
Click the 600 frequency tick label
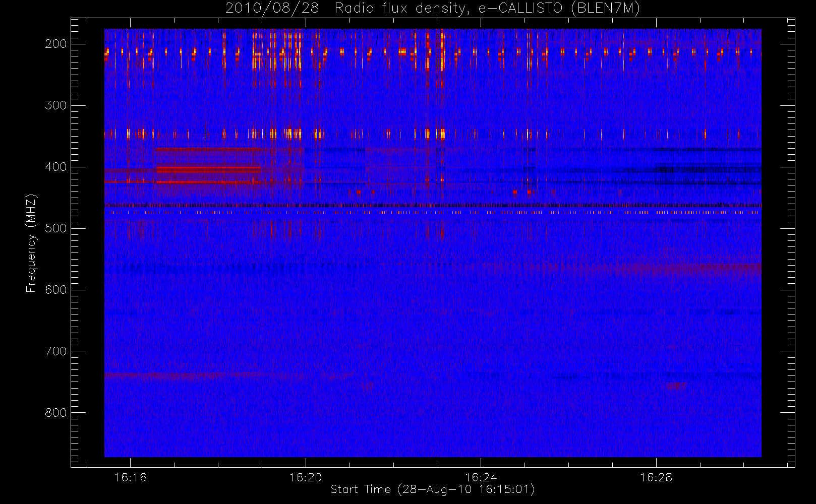[56, 290]
